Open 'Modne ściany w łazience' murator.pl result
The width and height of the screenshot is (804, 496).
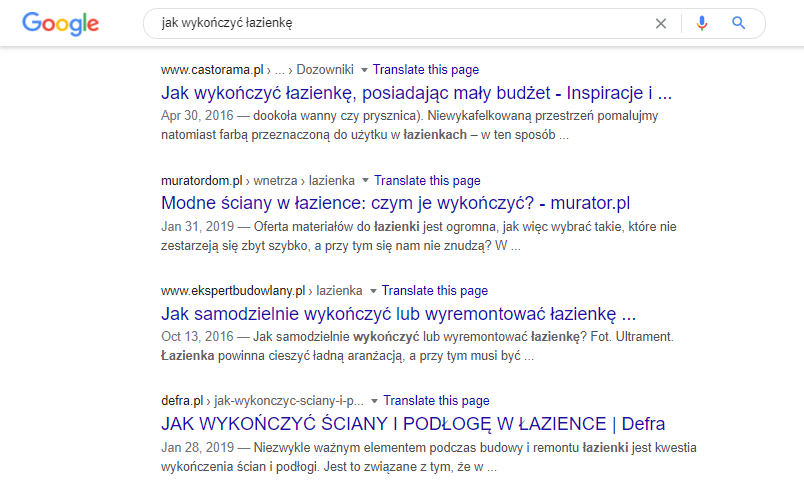(395, 204)
